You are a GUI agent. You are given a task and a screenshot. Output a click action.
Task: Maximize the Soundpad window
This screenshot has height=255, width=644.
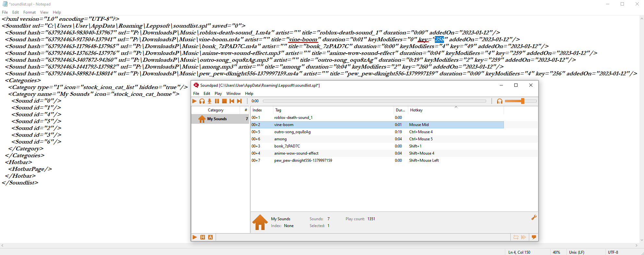[x=516, y=85]
